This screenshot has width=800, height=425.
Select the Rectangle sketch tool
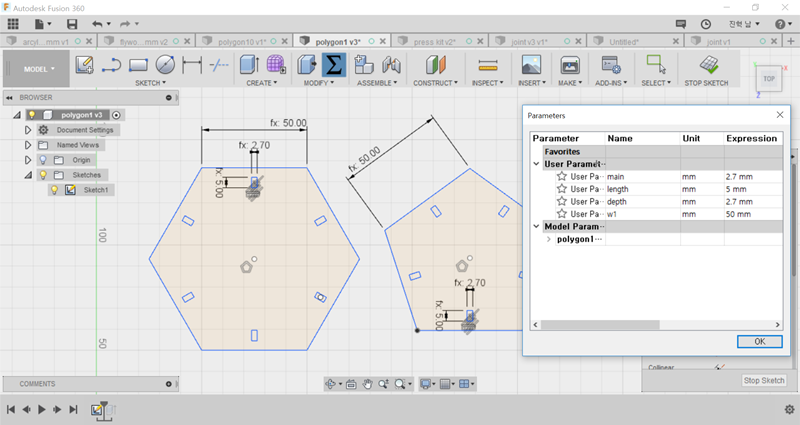coord(138,65)
